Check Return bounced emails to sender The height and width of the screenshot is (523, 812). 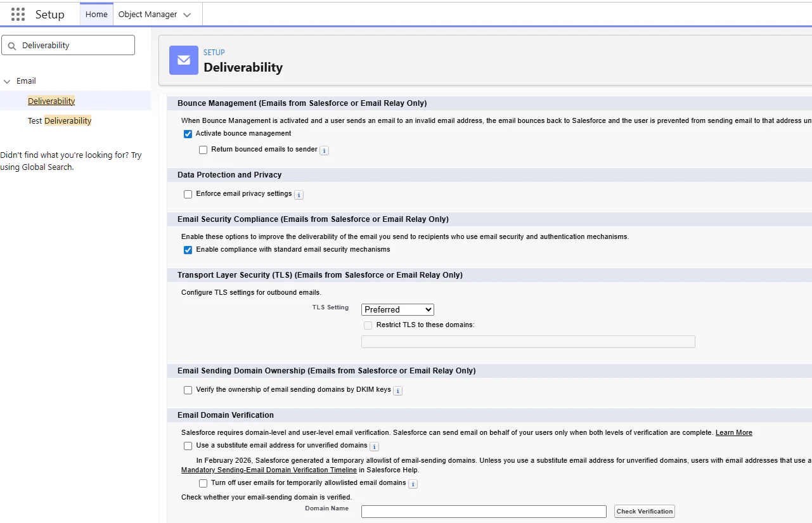coord(203,150)
